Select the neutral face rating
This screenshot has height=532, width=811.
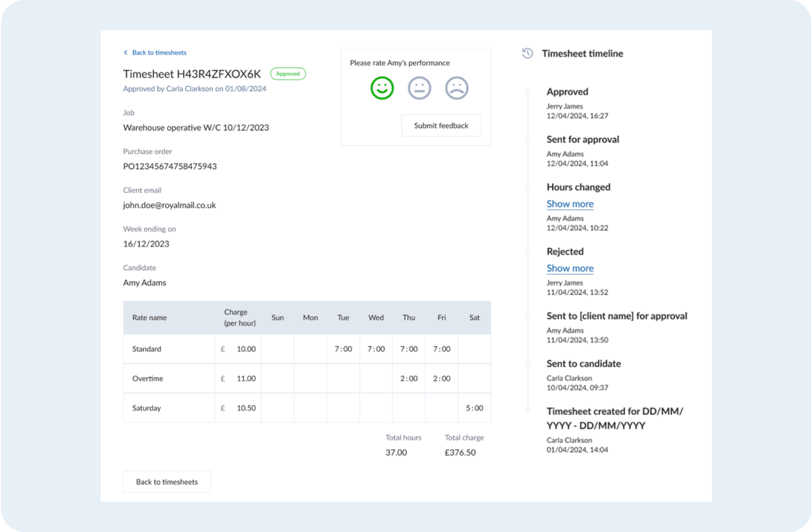[x=420, y=88]
